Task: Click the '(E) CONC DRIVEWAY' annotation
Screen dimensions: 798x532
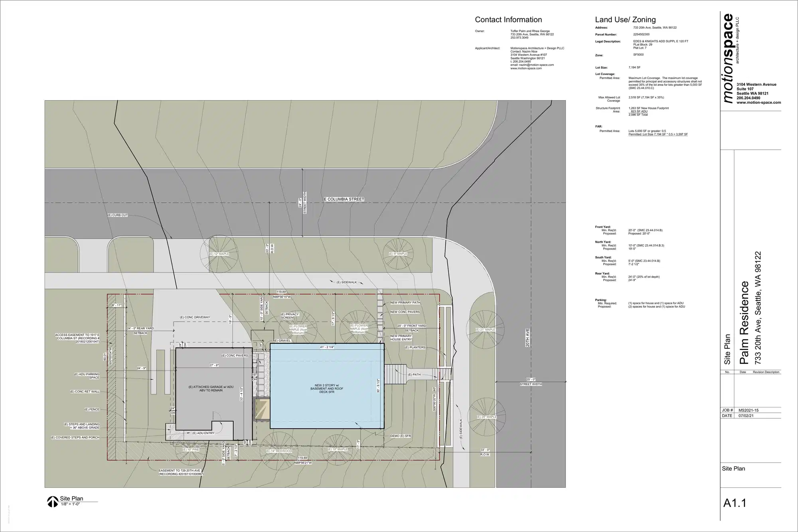Action: [x=195, y=317]
